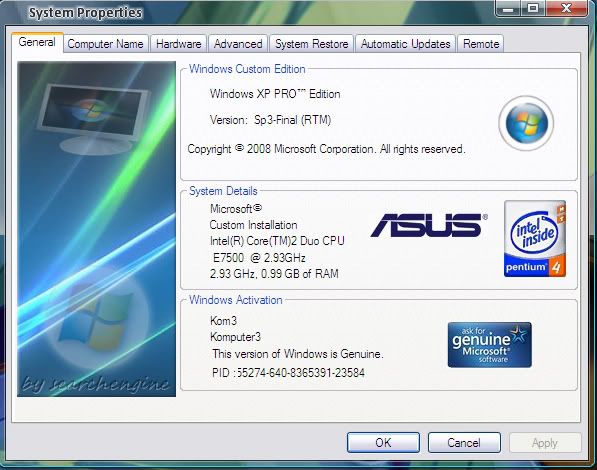Screen dimensions: 597x470
Task: Switch to the General tab
Action: (x=37, y=42)
